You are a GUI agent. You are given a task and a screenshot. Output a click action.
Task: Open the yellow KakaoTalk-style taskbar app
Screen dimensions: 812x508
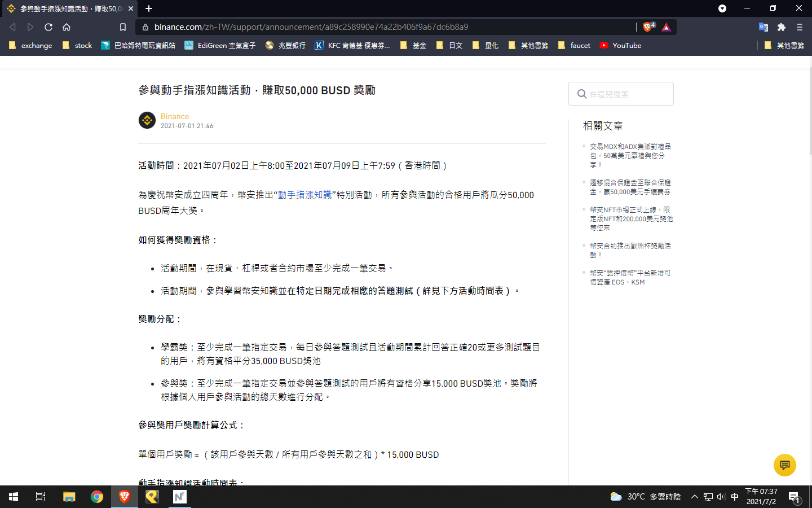pyautogui.click(x=152, y=497)
